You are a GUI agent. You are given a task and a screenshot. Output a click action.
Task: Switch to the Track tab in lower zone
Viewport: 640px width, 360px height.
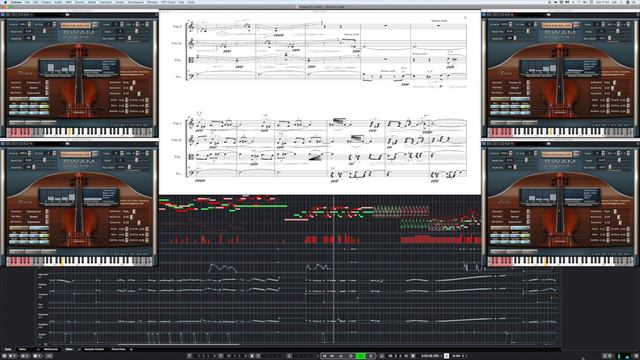8,349
